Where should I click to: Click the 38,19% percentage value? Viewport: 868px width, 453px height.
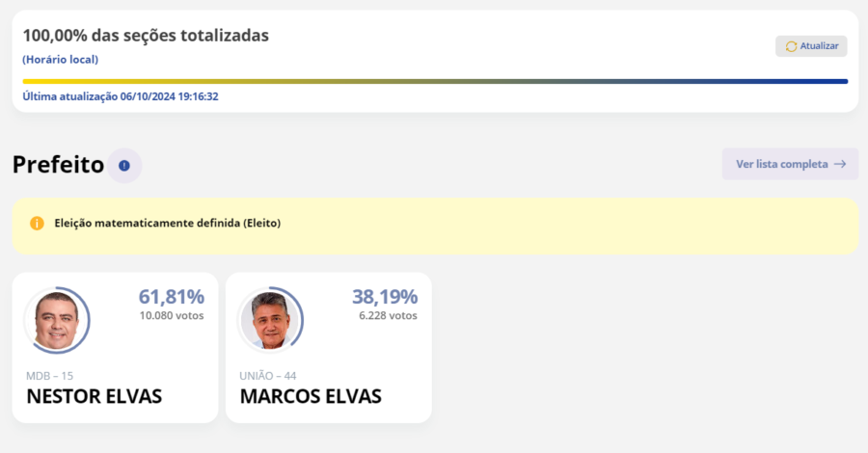tap(385, 297)
